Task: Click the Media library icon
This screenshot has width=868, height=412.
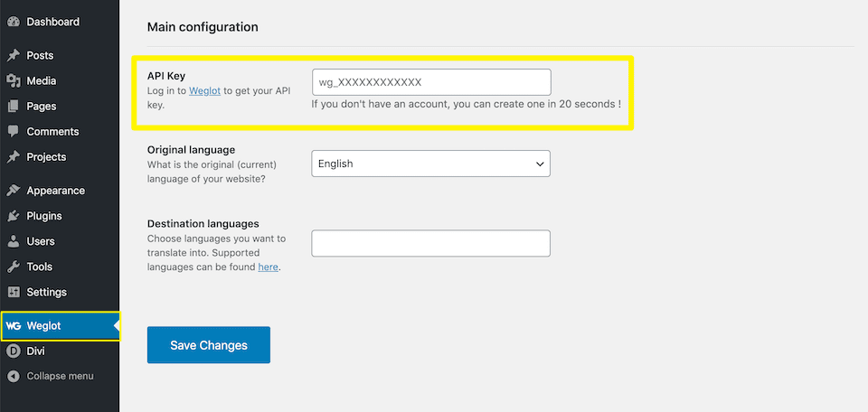Action: (14, 80)
